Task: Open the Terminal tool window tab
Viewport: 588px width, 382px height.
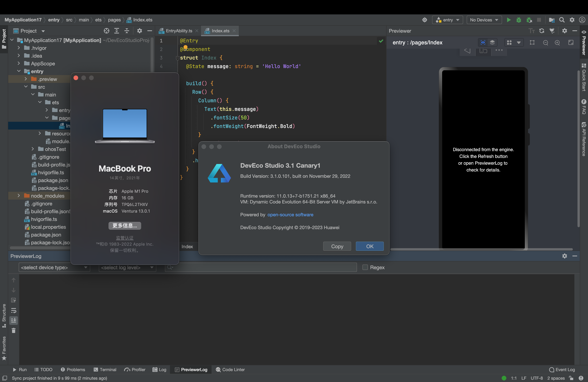Action: pyautogui.click(x=105, y=369)
